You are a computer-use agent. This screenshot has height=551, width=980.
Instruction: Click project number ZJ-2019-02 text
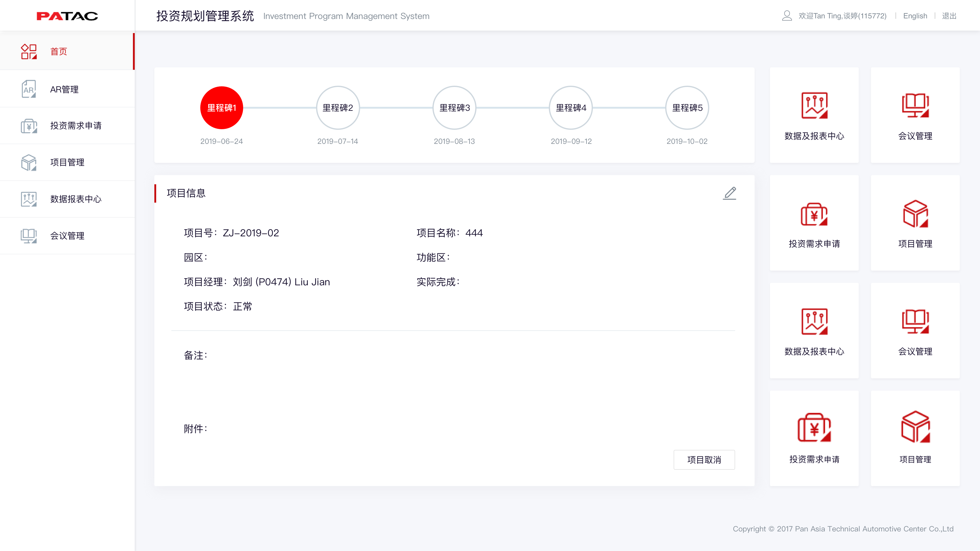click(251, 233)
